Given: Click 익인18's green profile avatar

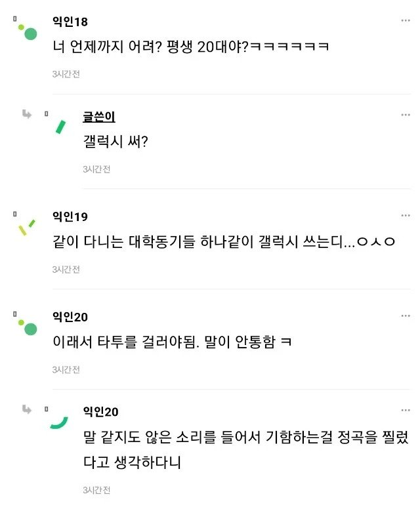Looking at the screenshot, I should point(28,31).
